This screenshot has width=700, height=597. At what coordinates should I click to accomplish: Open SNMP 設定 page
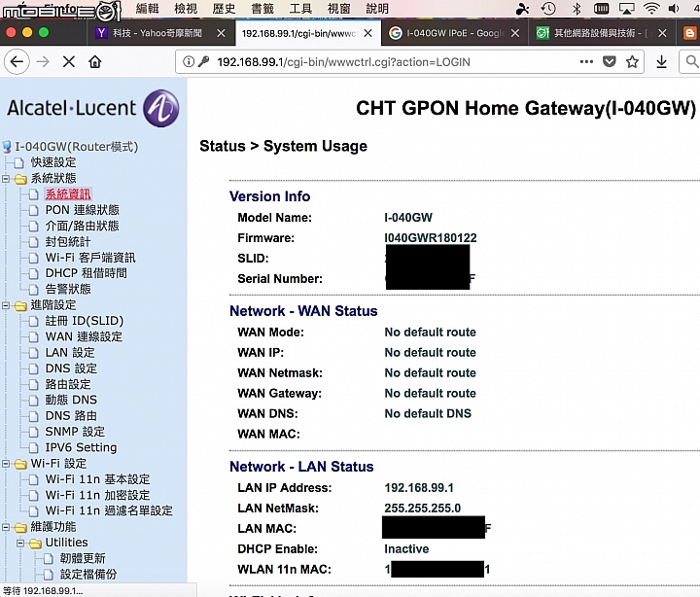pyautogui.click(x=75, y=432)
